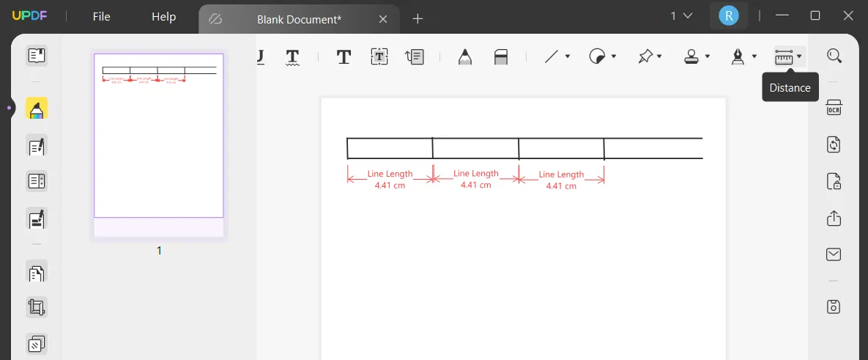
Task: Open the window count dropdown showing 1
Action: (681, 16)
